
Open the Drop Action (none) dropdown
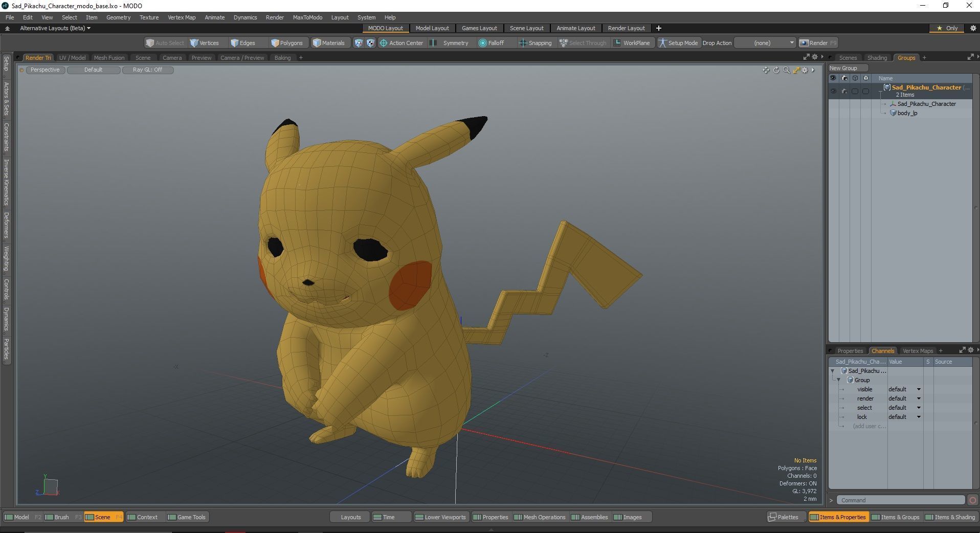pos(765,43)
